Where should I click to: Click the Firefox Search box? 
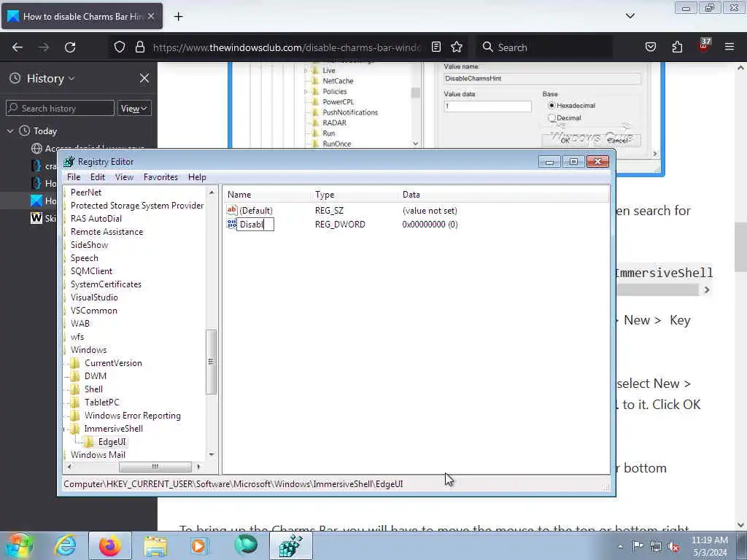click(543, 47)
